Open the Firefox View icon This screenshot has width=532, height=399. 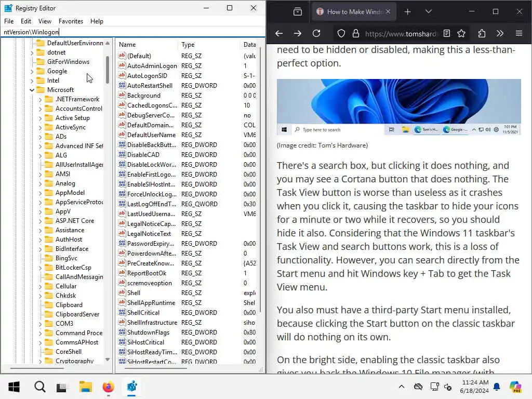(x=298, y=12)
